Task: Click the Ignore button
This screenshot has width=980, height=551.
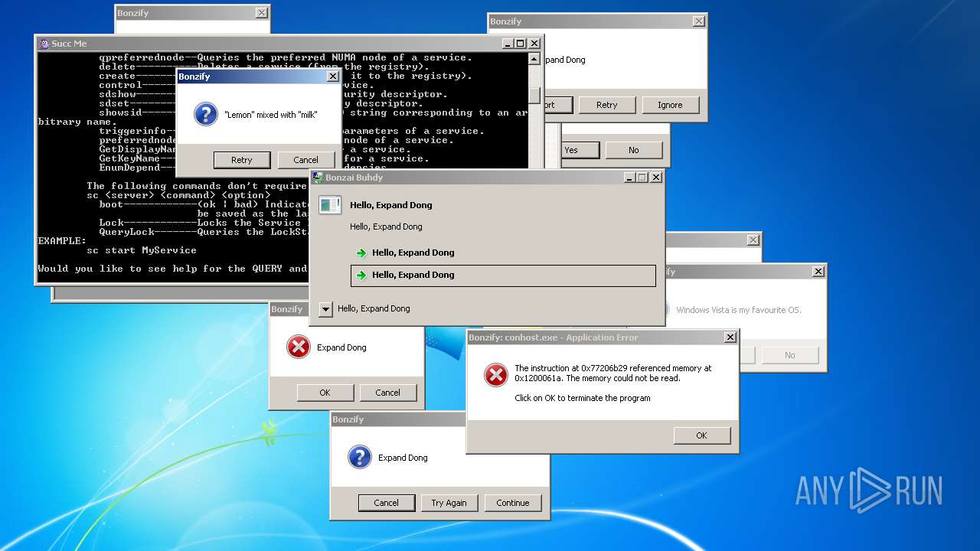Action: tap(670, 105)
